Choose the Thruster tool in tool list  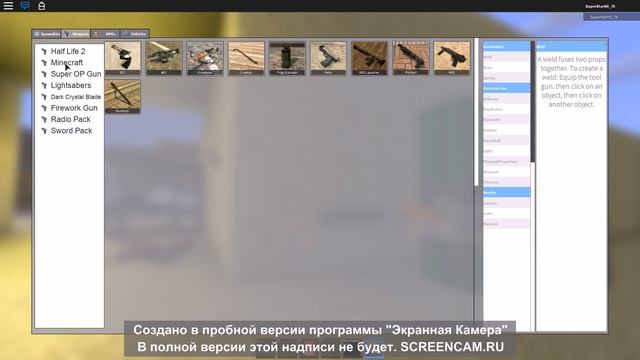tap(506, 182)
